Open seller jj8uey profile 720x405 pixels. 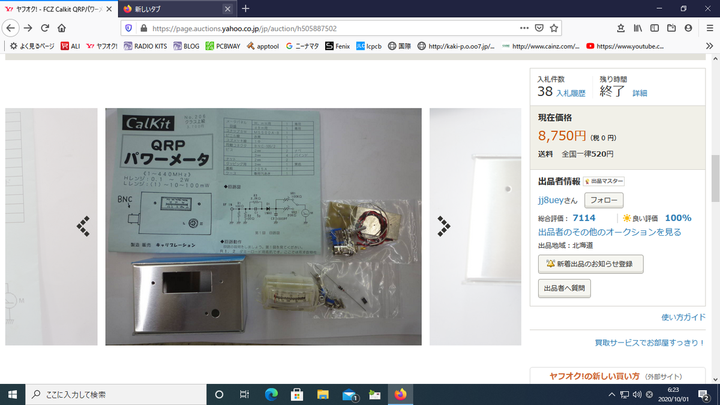[x=551, y=200]
